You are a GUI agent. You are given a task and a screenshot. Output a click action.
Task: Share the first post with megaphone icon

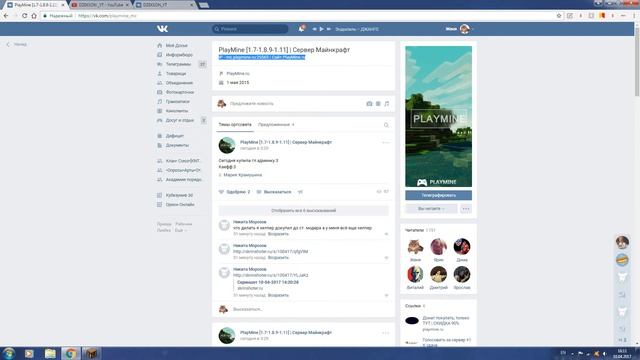click(x=300, y=192)
